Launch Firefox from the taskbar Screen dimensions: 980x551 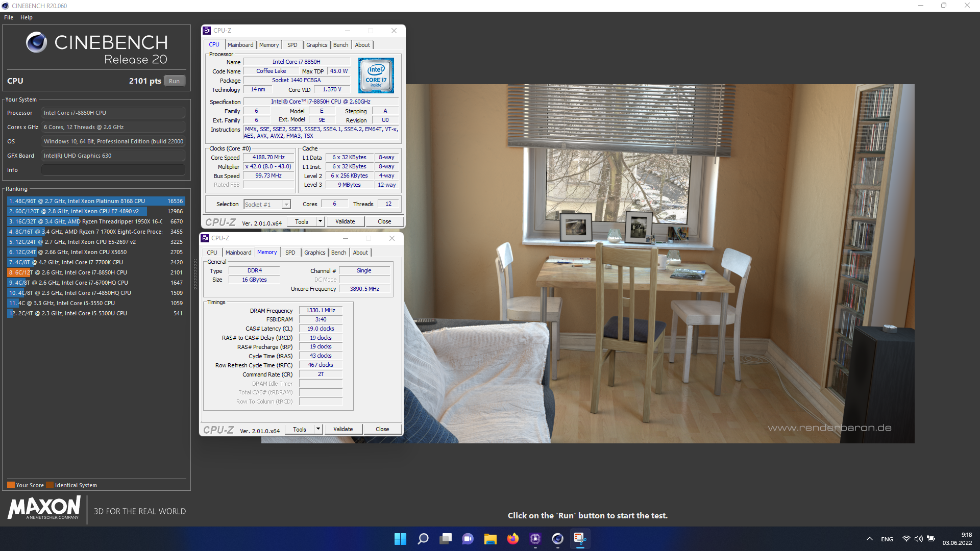[513, 539]
